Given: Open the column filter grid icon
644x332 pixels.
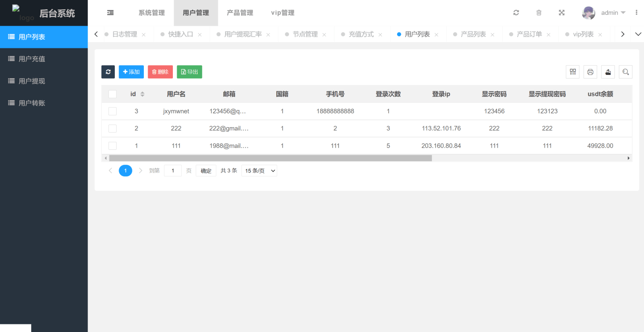Looking at the screenshot, I should pyautogui.click(x=573, y=72).
